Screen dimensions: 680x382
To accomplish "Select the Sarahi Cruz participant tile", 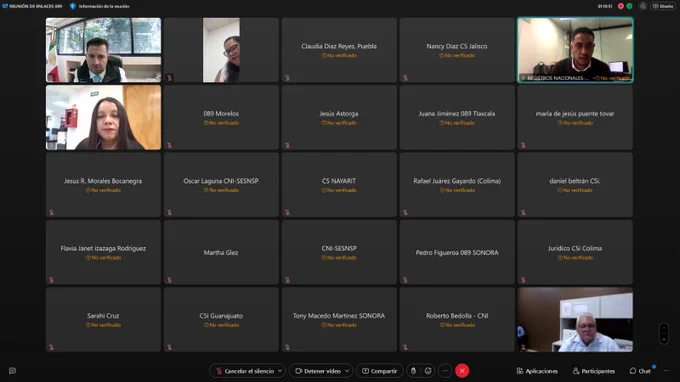I will click(103, 320).
